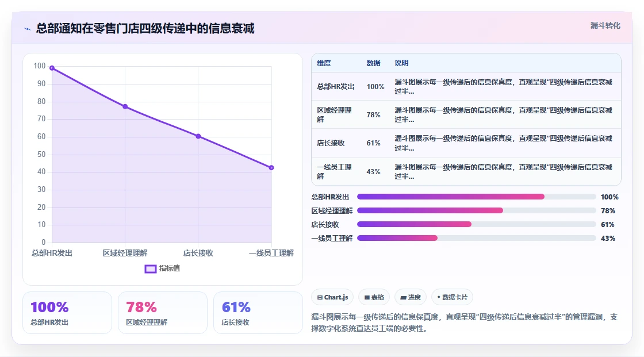
Task: Click the x-axis label 总部HR发出
Action: click(52, 253)
